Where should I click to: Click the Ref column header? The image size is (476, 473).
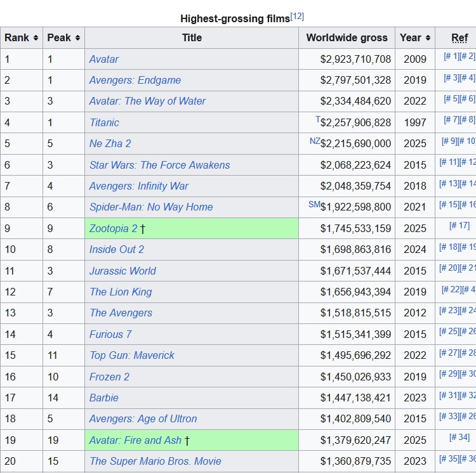[459, 37]
